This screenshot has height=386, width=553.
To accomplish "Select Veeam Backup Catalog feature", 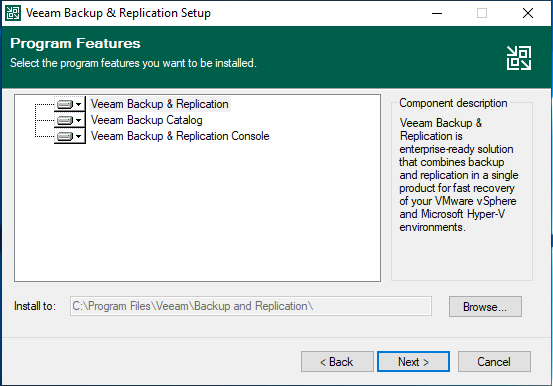I will pos(146,120).
